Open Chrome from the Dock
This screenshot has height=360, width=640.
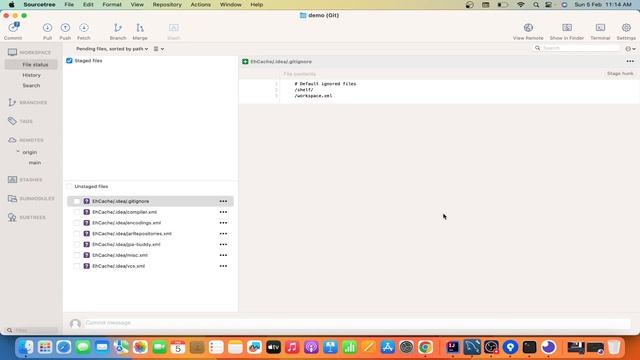425,347
